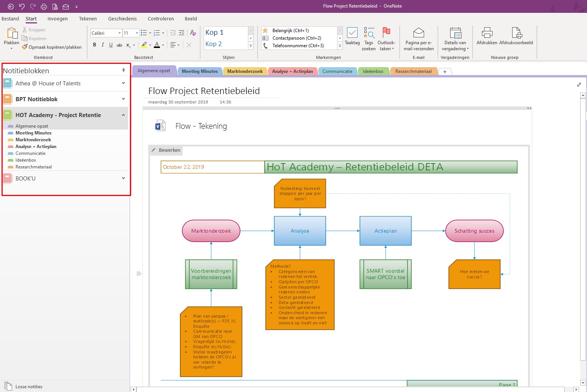Image resolution: width=587 pixels, height=392 pixels.
Task: Toggle bold text formatting
Action: pos(94,45)
